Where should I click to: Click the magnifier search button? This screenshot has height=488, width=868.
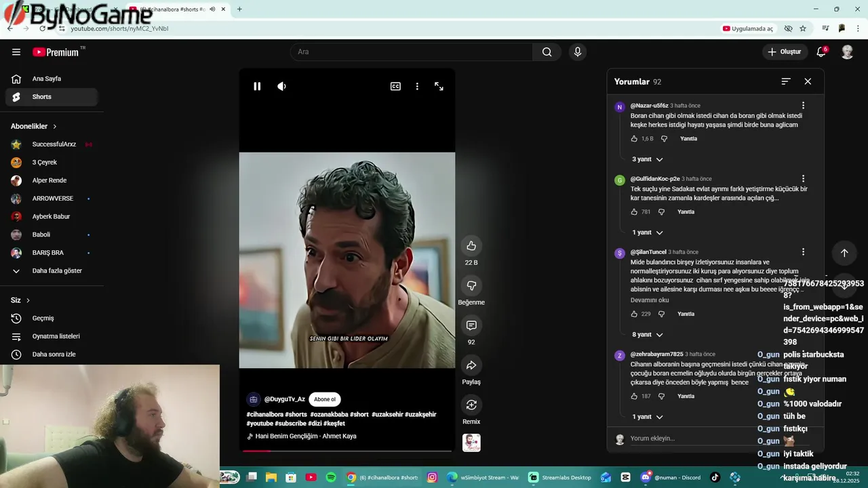[547, 52]
